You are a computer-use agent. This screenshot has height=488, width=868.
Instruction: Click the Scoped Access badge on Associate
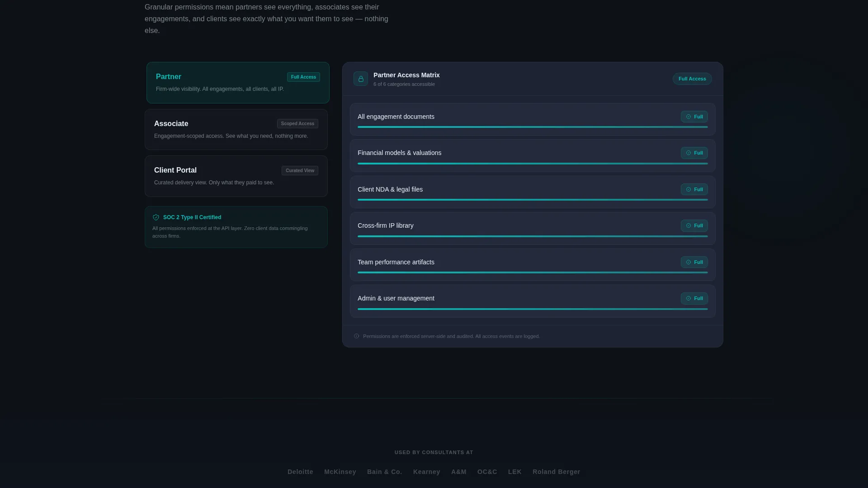(x=297, y=123)
